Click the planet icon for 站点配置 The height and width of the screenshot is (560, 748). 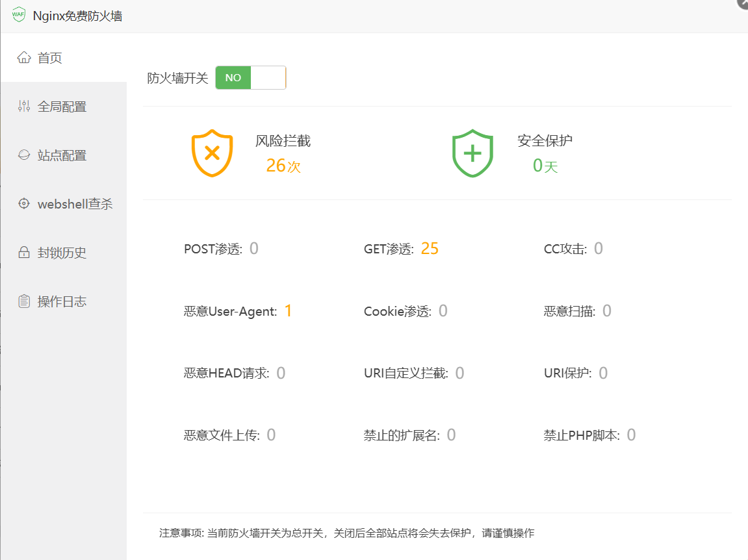pos(24,155)
